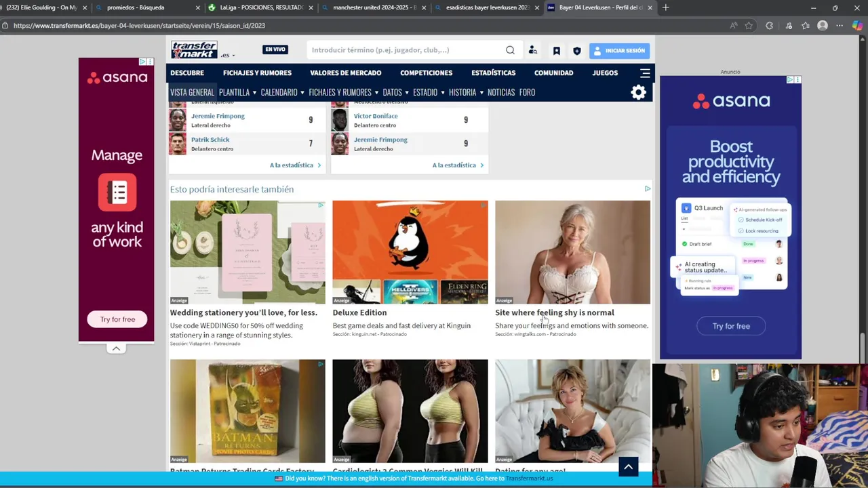The image size is (868, 488).
Task: Click the browser address bar URL
Action: pos(139,26)
